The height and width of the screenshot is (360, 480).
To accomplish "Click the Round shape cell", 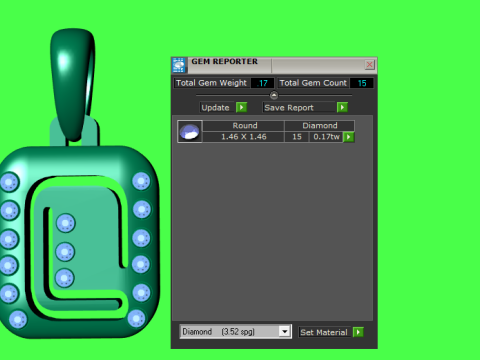I will [244, 125].
